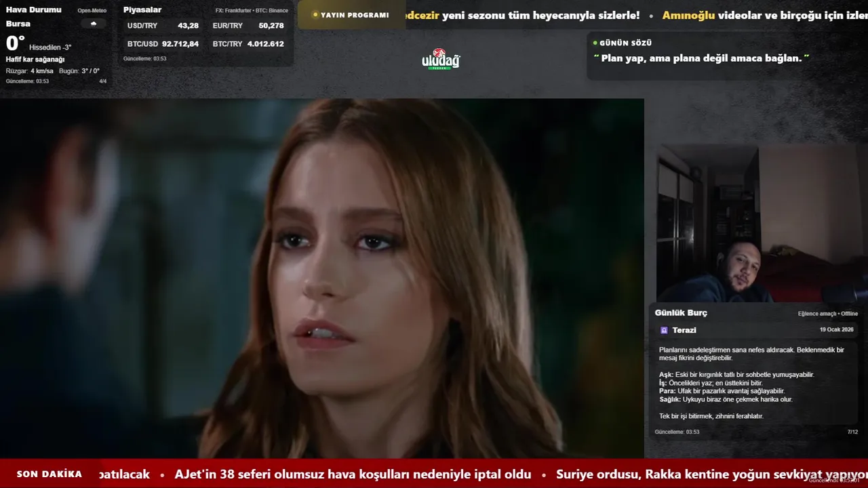Click the Bursa city name
Image resolution: width=868 pixels, height=488 pixels.
click(x=18, y=24)
